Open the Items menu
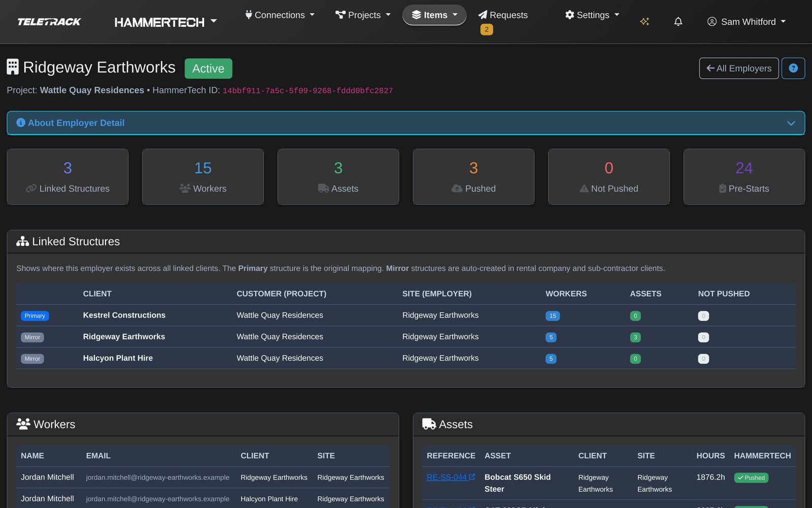Image resolution: width=812 pixels, height=508 pixels. (434, 15)
